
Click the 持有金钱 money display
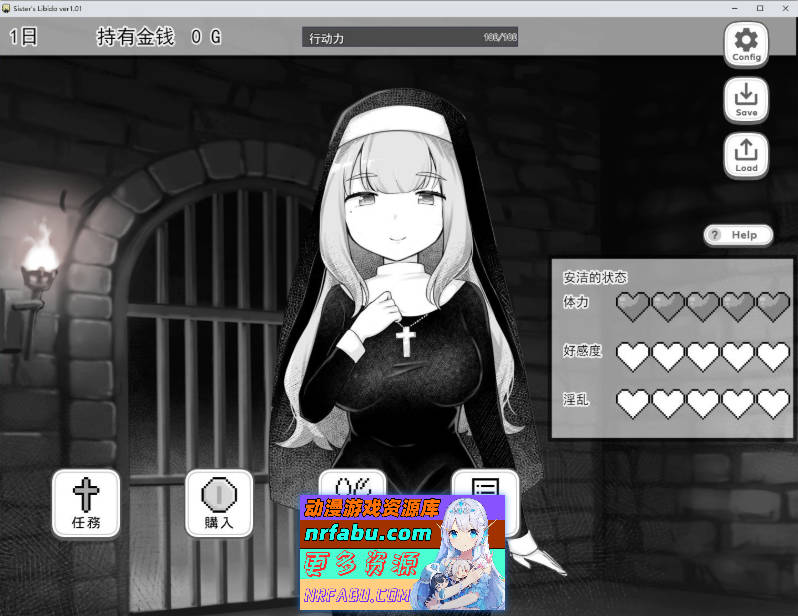pyautogui.click(x=158, y=38)
